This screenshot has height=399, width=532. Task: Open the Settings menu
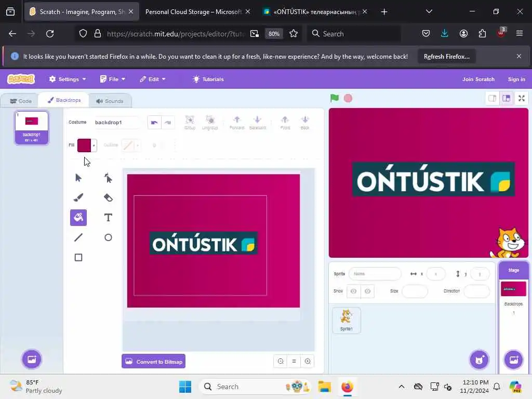(67, 79)
